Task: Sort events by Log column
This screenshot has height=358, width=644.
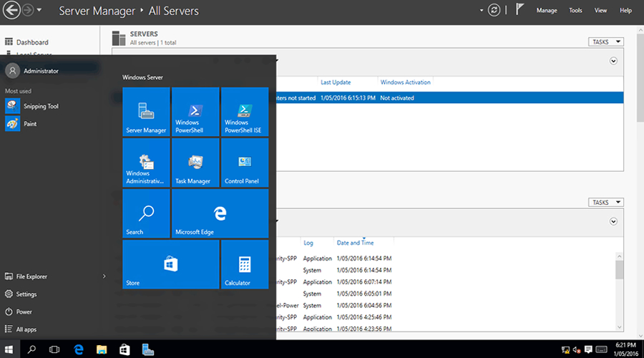Action: point(308,243)
